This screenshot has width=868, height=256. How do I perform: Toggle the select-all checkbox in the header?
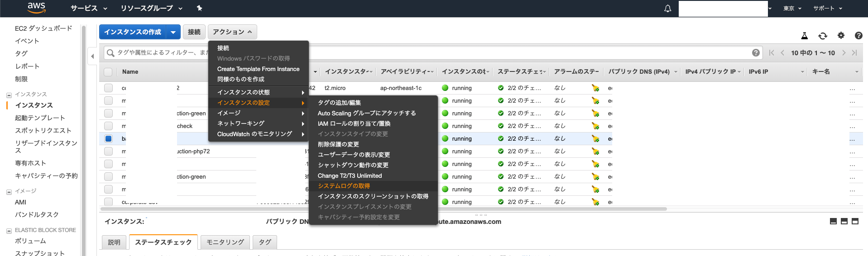pos(108,71)
